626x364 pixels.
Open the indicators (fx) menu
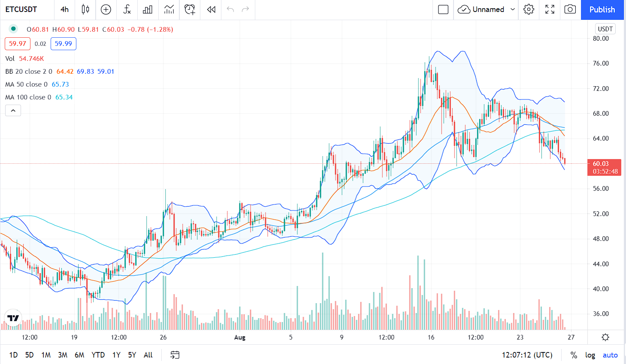pyautogui.click(x=127, y=9)
